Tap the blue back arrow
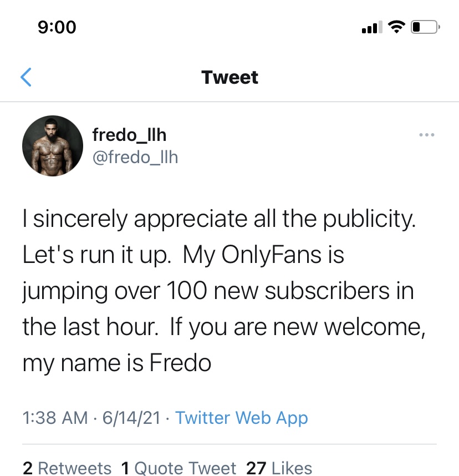This screenshot has height=476, width=459. point(25,77)
